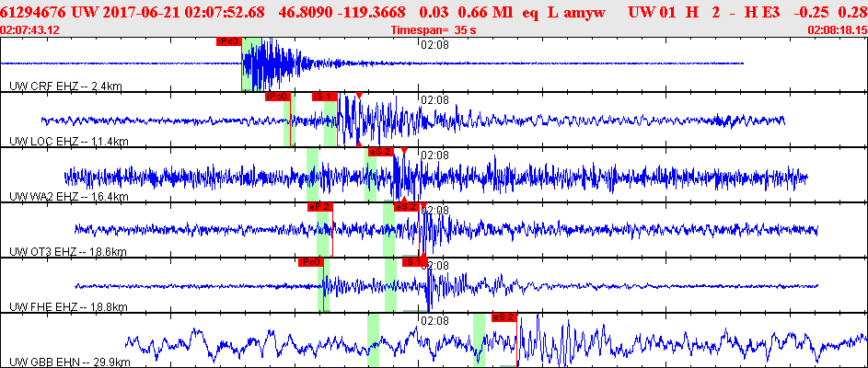This screenshot has width=868, height=368.
Task: Click the top red amplitude triangle on WA2 trace
Action: coord(404,151)
